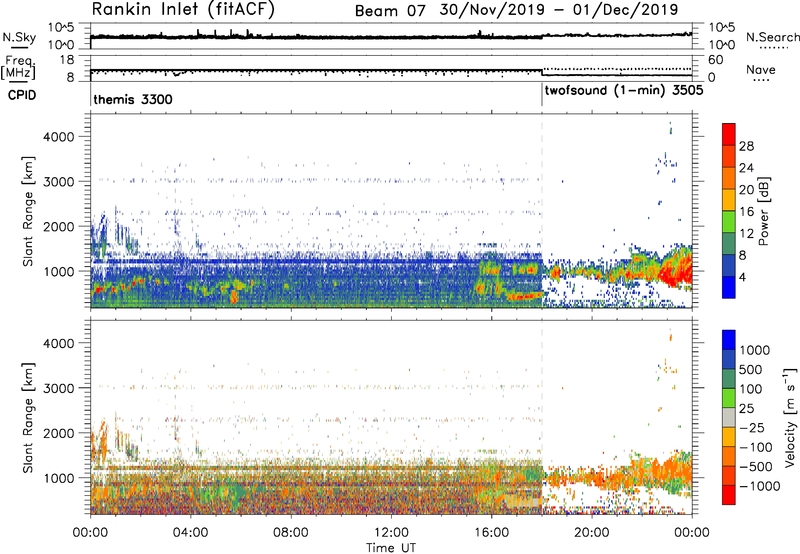
Task: Click the sky noise trace in the top panel
Action: tap(391, 36)
